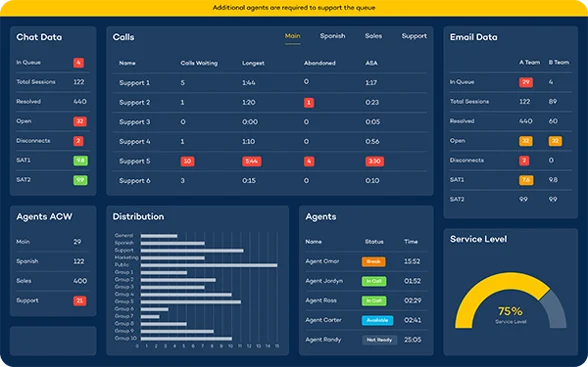Select the Support 6 row name
This screenshot has height=367, width=588.
(x=135, y=181)
